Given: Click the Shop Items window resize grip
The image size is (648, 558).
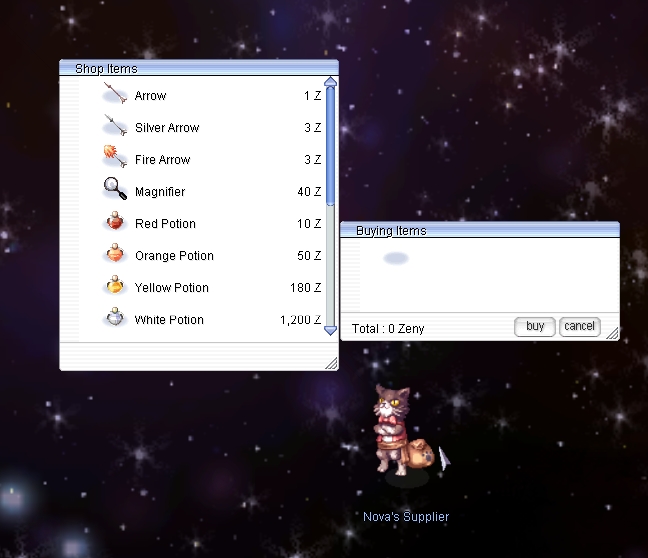Looking at the screenshot, I should point(332,363).
